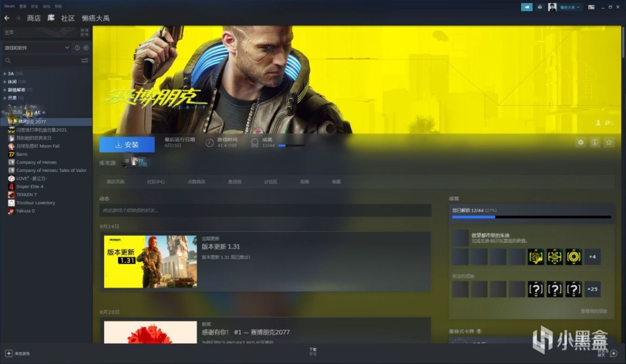This screenshot has width=626, height=364.
Task: Open the 查看 menu
Action: [x=23, y=6]
